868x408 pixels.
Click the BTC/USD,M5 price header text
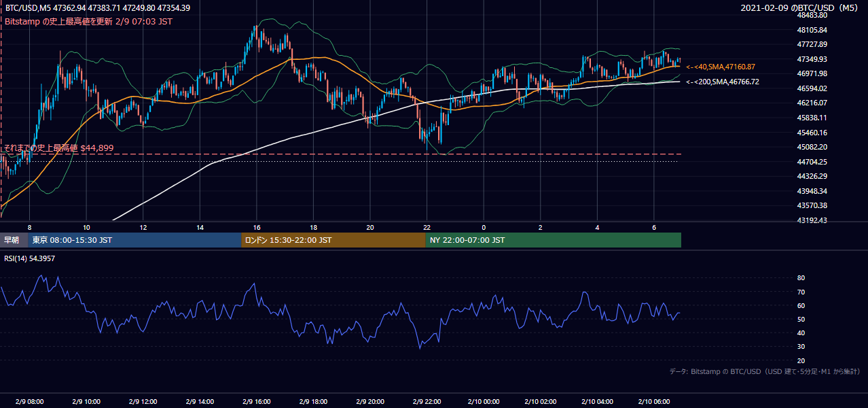point(97,8)
